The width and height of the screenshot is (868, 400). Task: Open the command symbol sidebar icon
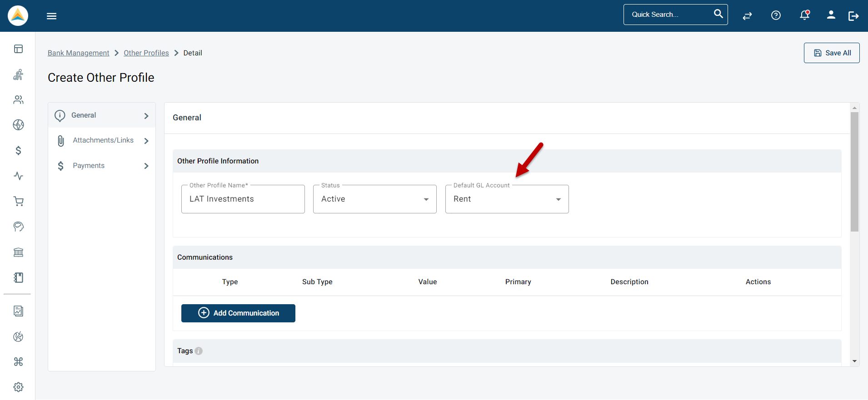click(x=18, y=362)
